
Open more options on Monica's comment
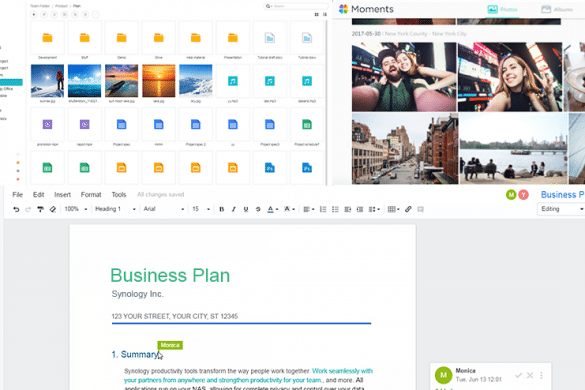pos(541,375)
